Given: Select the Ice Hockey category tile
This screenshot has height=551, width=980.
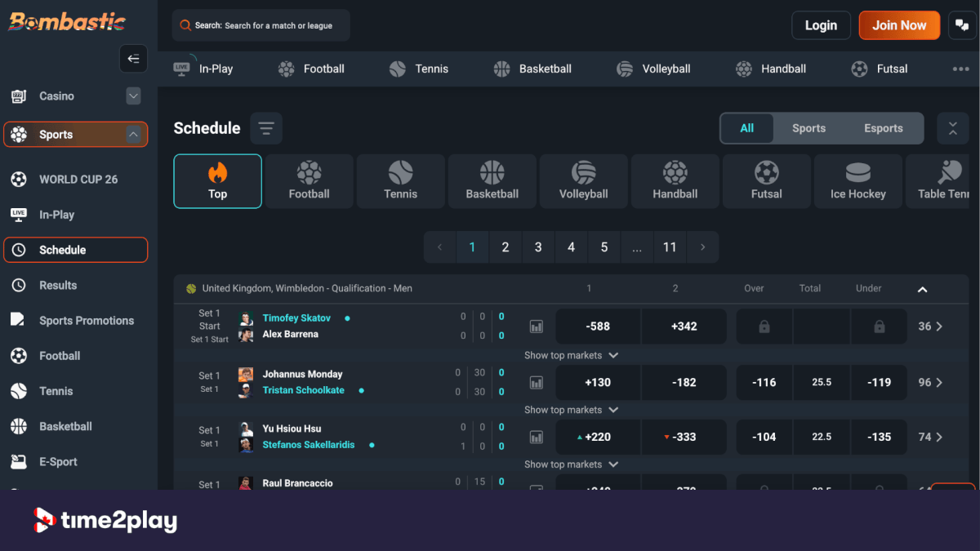Looking at the screenshot, I should coord(858,181).
